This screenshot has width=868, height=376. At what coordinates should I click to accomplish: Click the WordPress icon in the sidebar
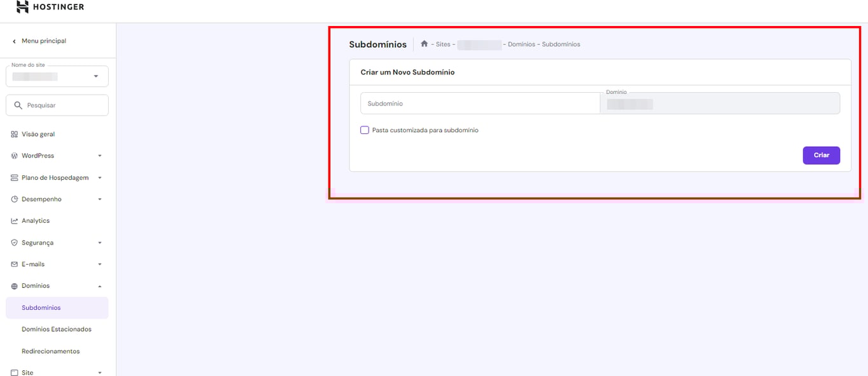13,156
